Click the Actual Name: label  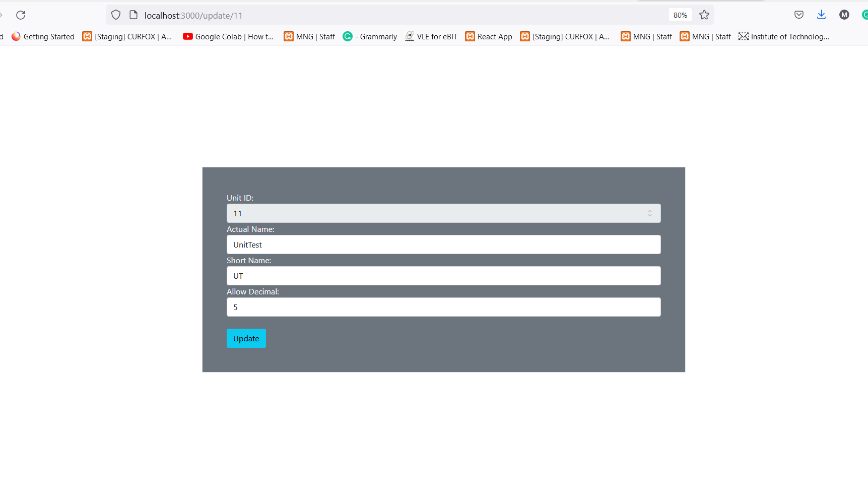tap(250, 229)
